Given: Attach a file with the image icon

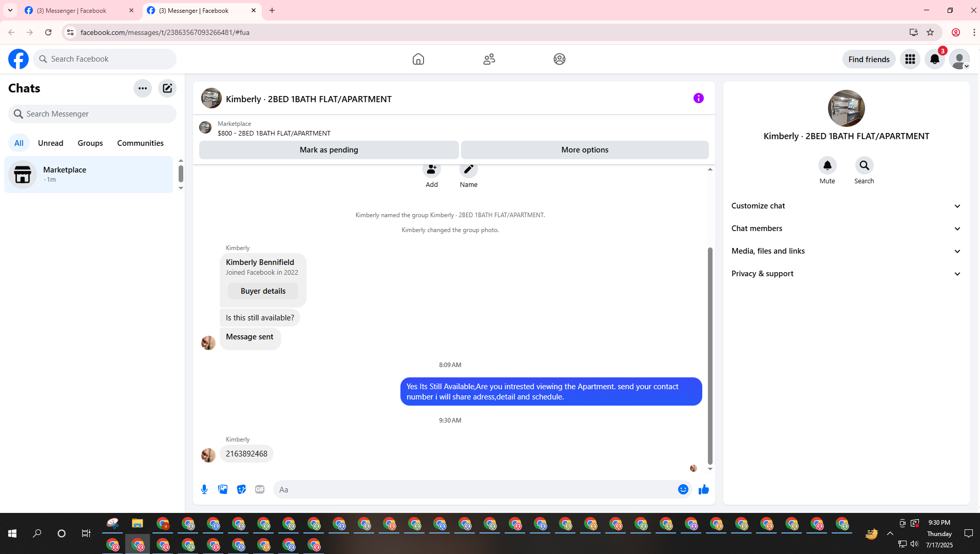Looking at the screenshot, I should (223, 489).
